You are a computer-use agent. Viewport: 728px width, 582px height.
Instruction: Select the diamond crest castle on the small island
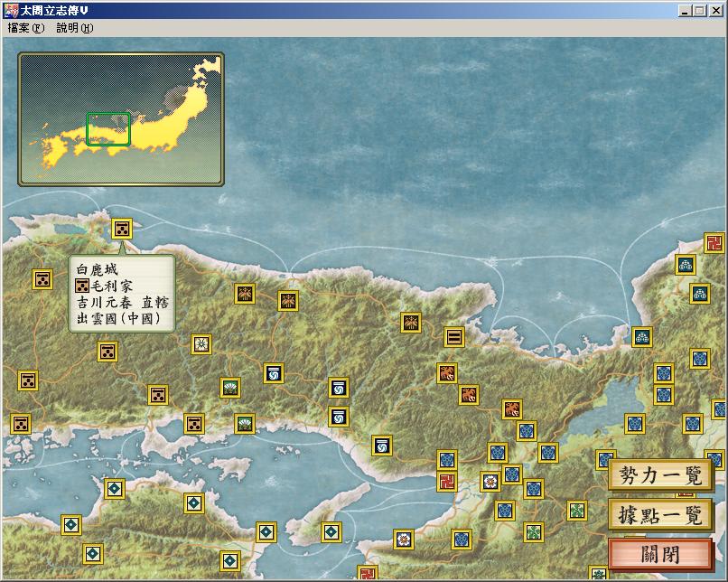(331, 532)
